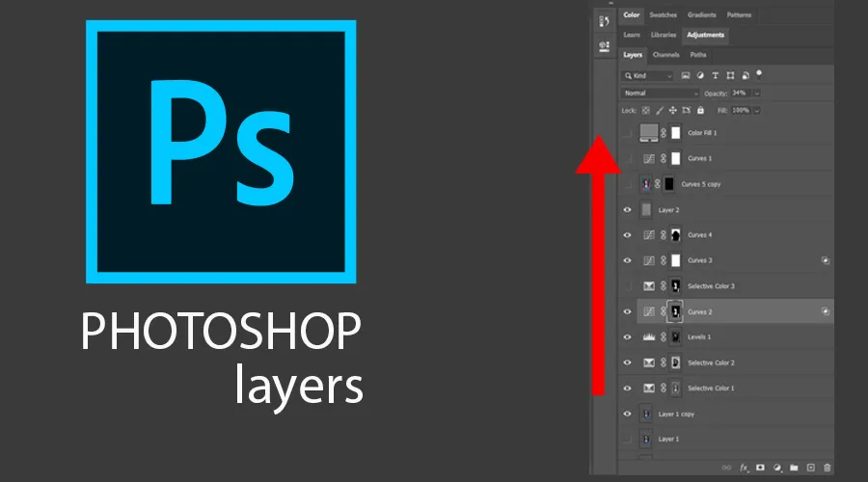Filter layers by shape layers icon
This screenshot has height=482, width=868.
click(730, 75)
